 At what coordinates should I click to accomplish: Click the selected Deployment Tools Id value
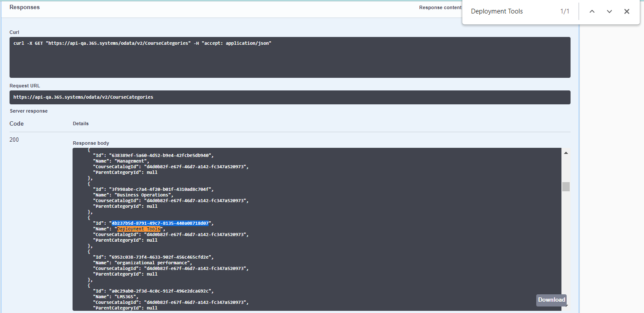(160, 223)
